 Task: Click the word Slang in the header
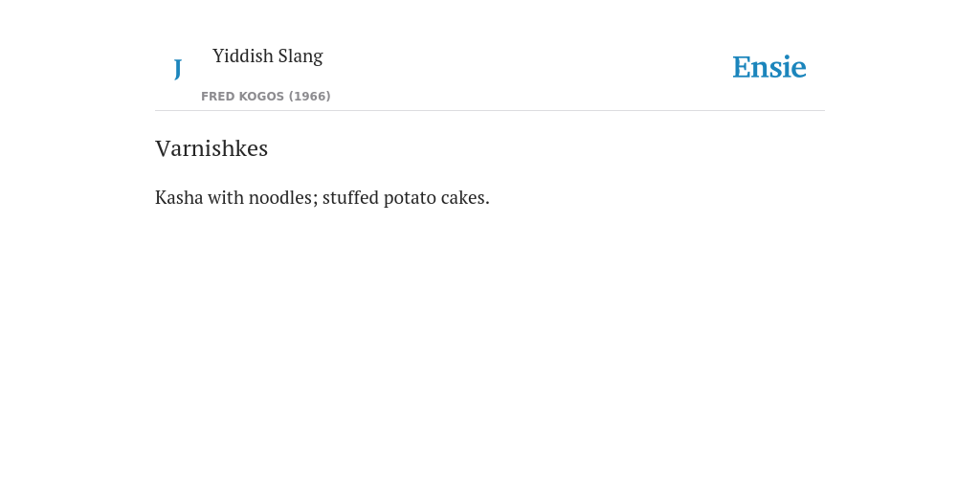point(301,56)
